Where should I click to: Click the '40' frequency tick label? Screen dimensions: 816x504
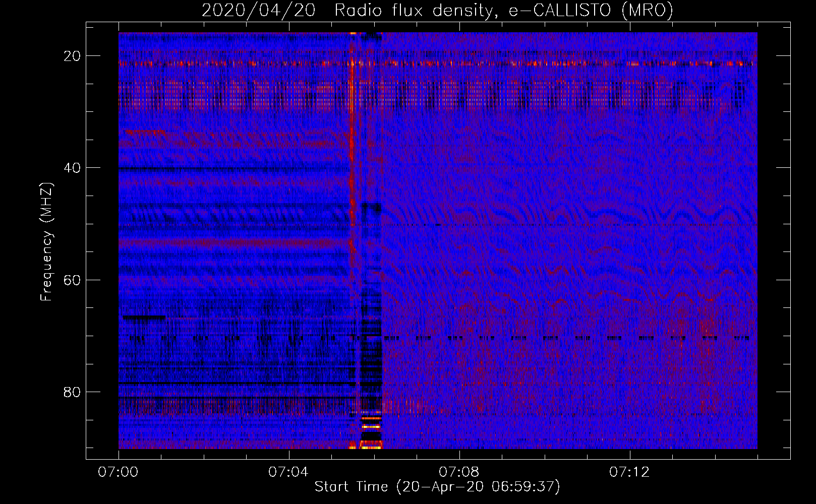tap(72, 168)
